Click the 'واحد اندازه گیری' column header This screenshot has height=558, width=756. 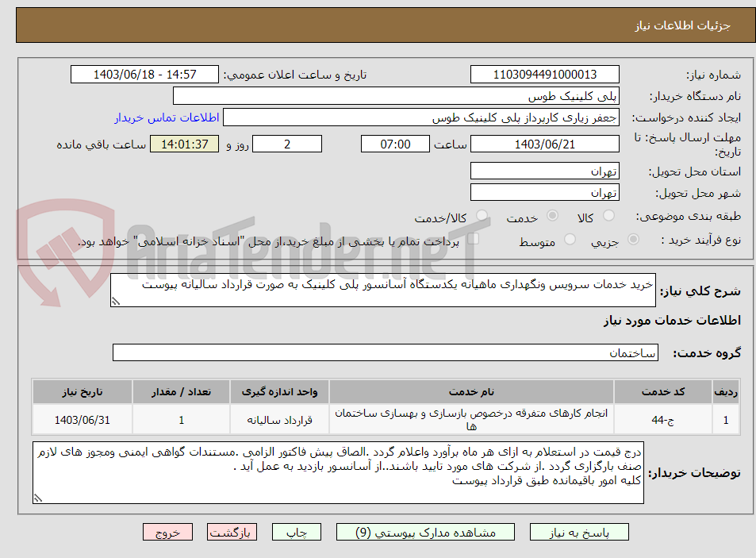coord(280,391)
